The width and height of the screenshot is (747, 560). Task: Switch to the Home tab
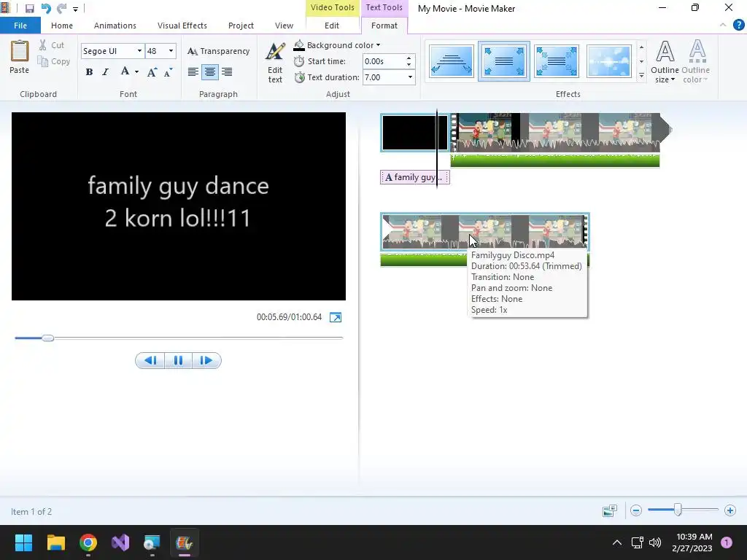click(x=62, y=26)
